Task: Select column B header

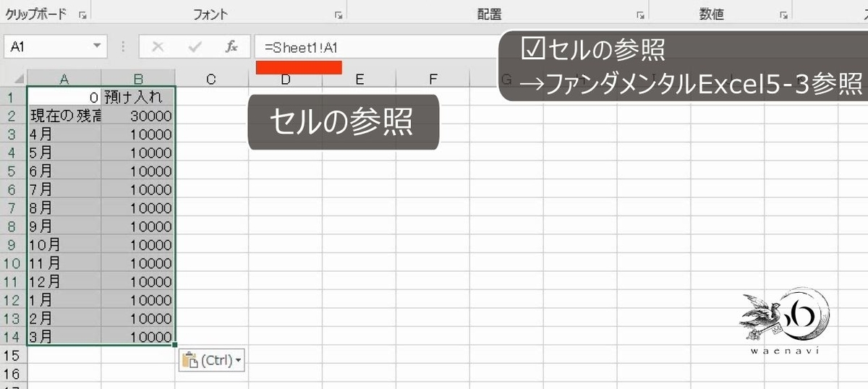Action: [x=138, y=79]
